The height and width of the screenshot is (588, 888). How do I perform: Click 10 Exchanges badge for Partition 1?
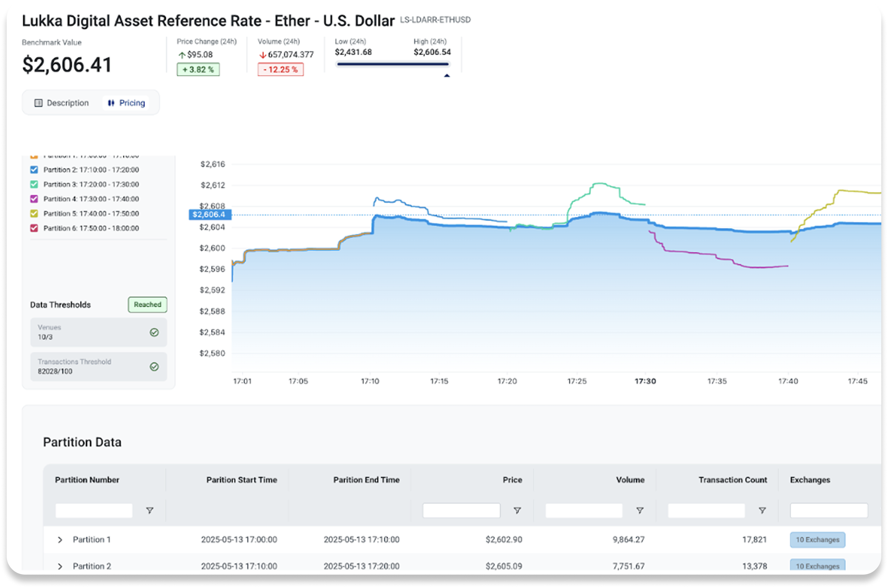[818, 540]
